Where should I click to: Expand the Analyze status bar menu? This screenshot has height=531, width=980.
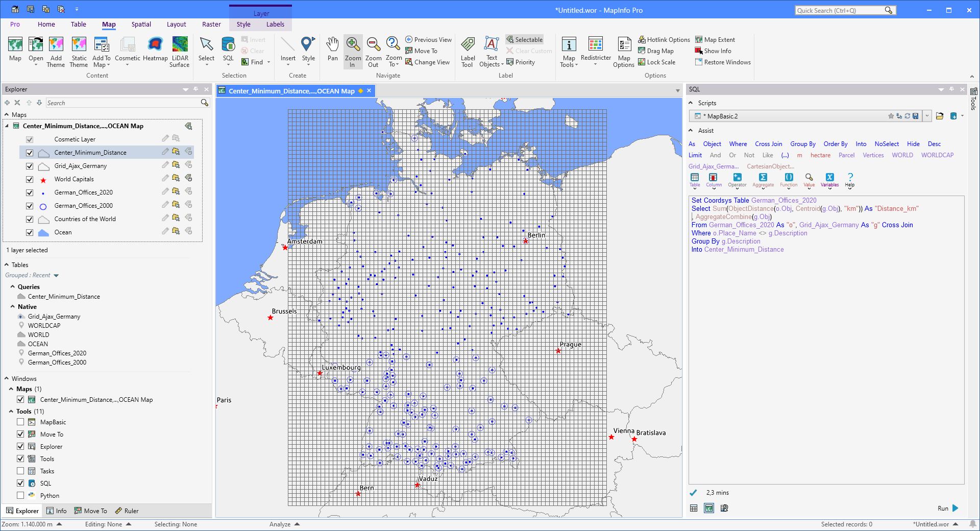tap(284, 524)
